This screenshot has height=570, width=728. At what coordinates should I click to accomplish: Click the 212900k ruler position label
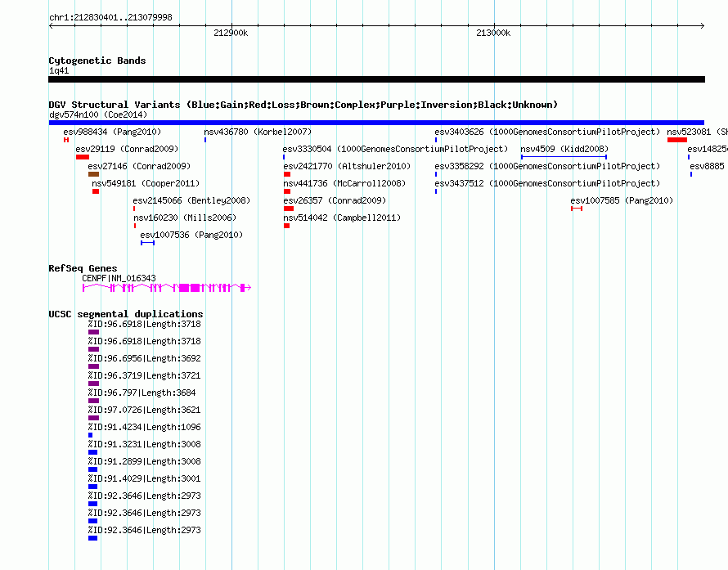[x=231, y=33]
